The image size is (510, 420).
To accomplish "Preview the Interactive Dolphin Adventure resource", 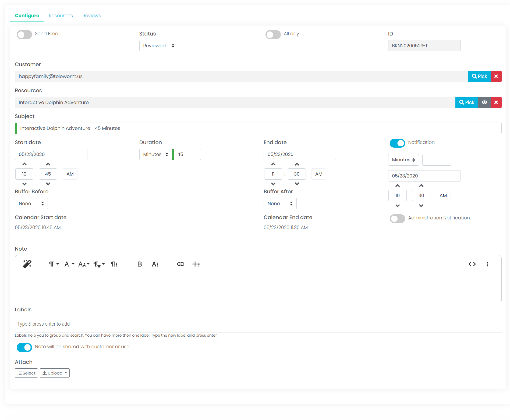I will (484, 102).
